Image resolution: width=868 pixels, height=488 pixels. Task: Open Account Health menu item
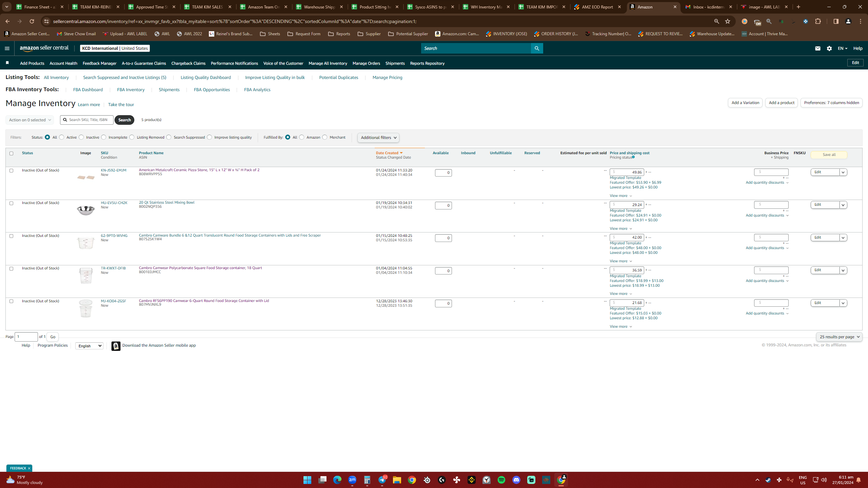coord(63,63)
